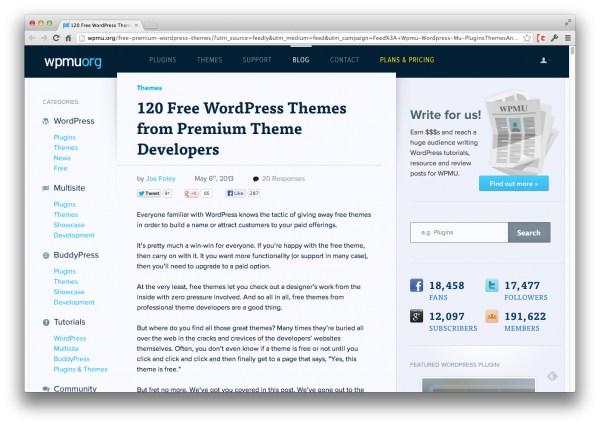This screenshot has width=600, height=426.
Task: Open the Tutorials category heading
Action: click(x=69, y=322)
